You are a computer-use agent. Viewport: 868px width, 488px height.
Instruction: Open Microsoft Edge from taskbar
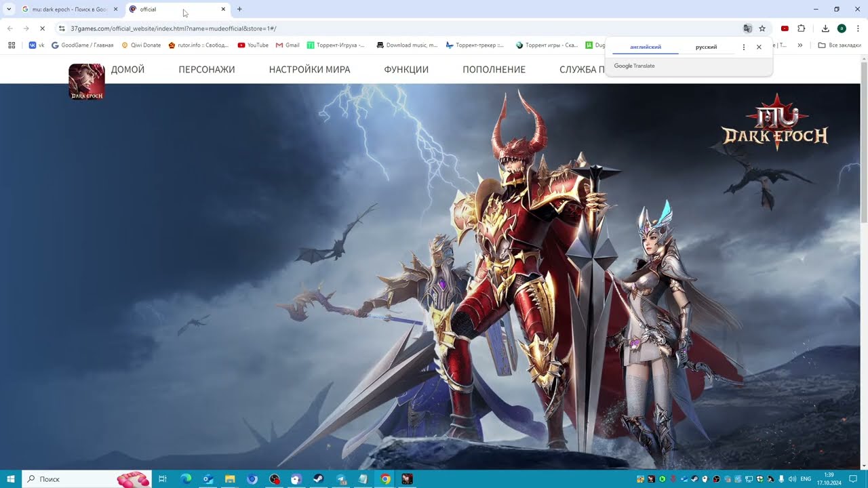point(186,479)
